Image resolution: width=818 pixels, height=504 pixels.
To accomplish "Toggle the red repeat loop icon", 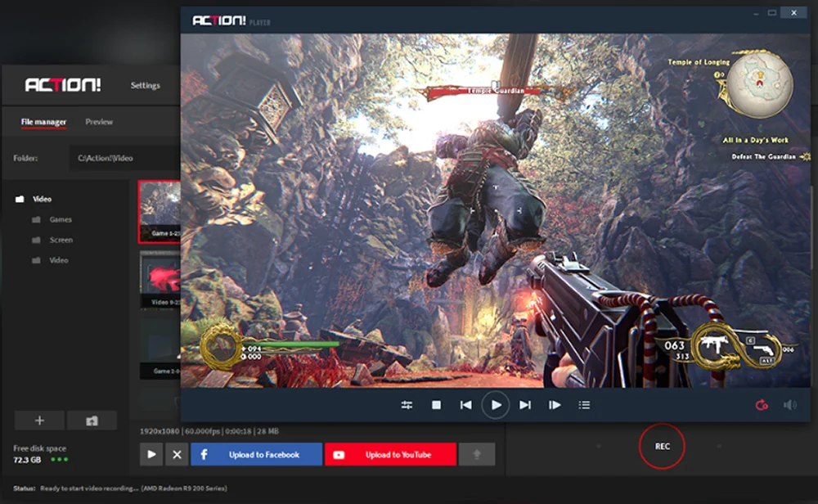I will [x=762, y=405].
